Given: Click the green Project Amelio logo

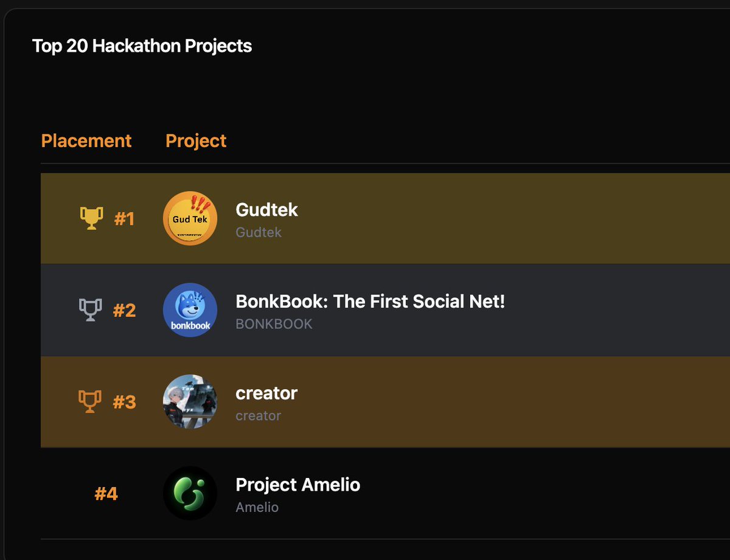Looking at the screenshot, I should click(190, 493).
